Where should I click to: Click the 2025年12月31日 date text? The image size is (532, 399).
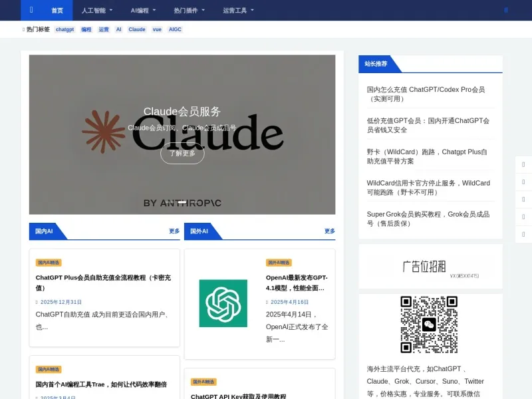pyautogui.click(x=61, y=302)
